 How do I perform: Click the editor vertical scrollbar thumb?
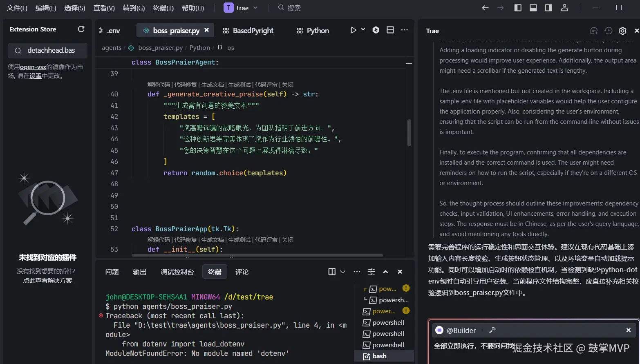click(x=409, y=133)
